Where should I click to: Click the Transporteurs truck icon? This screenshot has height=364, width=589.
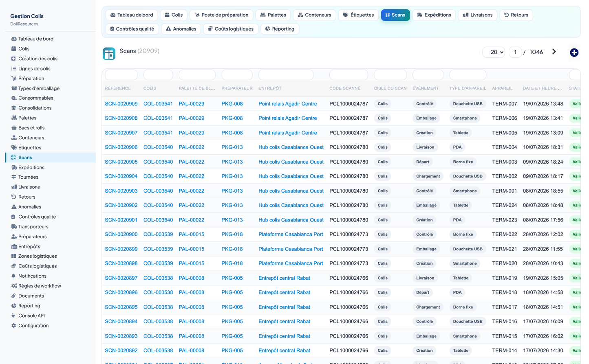(14, 227)
